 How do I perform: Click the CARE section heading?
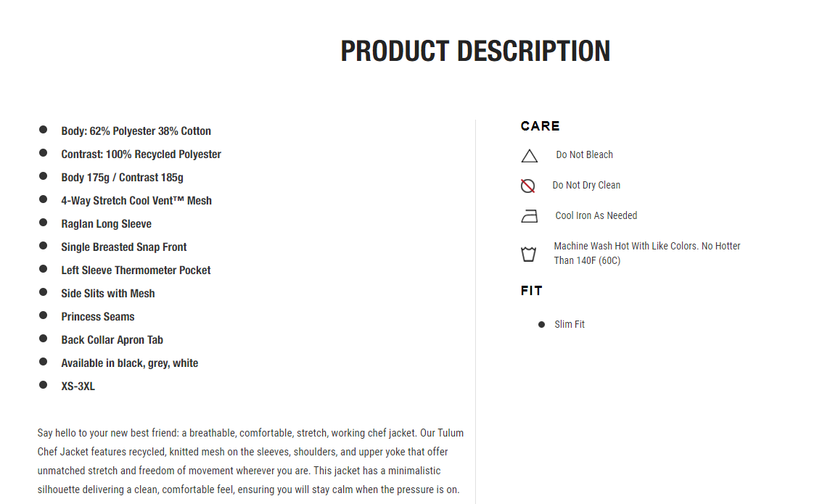pyautogui.click(x=540, y=125)
